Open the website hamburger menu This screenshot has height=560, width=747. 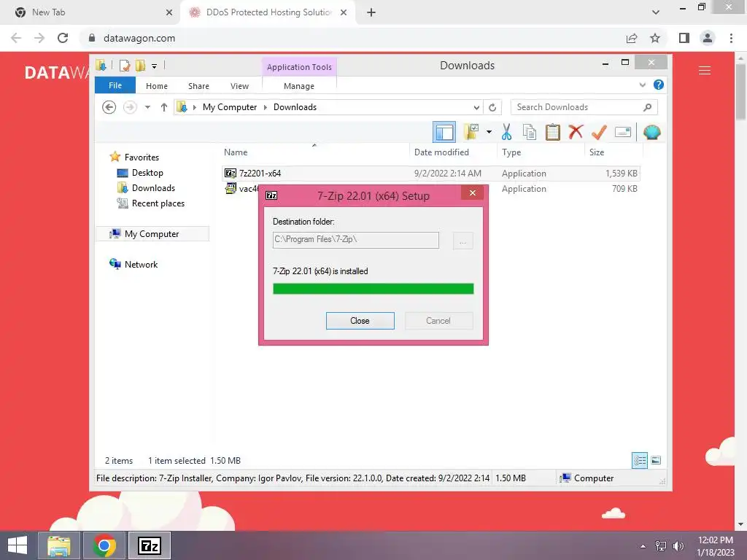click(705, 71)
